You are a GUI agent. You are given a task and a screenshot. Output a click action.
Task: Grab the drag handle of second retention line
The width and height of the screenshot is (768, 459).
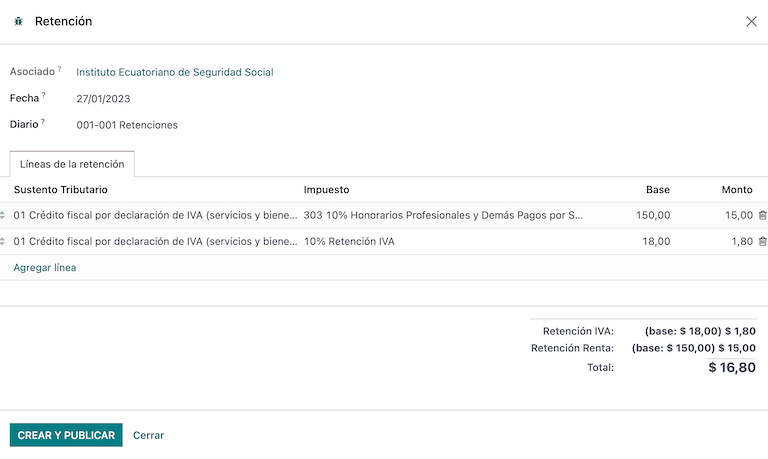tap(3, 241)
